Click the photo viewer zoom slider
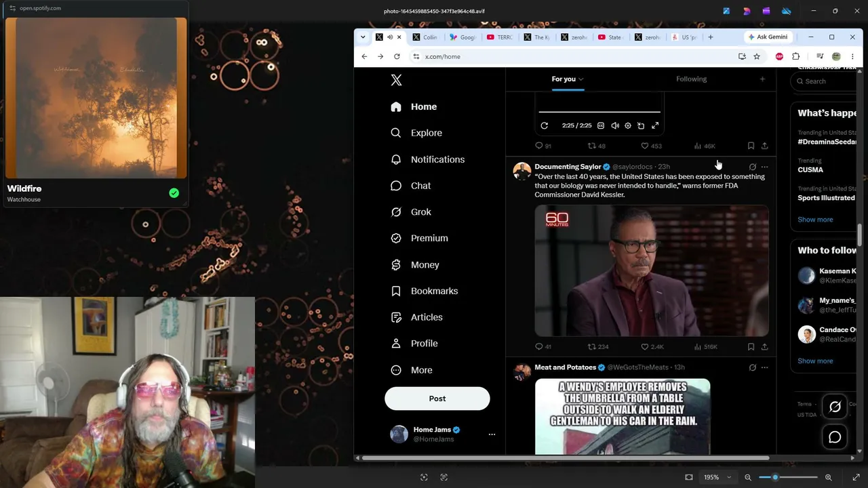Viewport: 868px width, 488px height. [788, 477]
